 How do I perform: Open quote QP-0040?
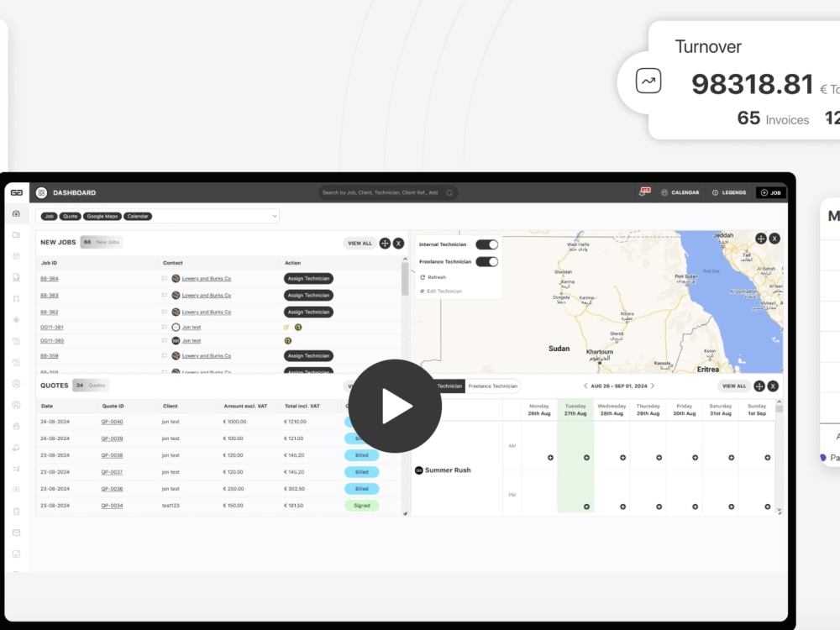point(112,422)
